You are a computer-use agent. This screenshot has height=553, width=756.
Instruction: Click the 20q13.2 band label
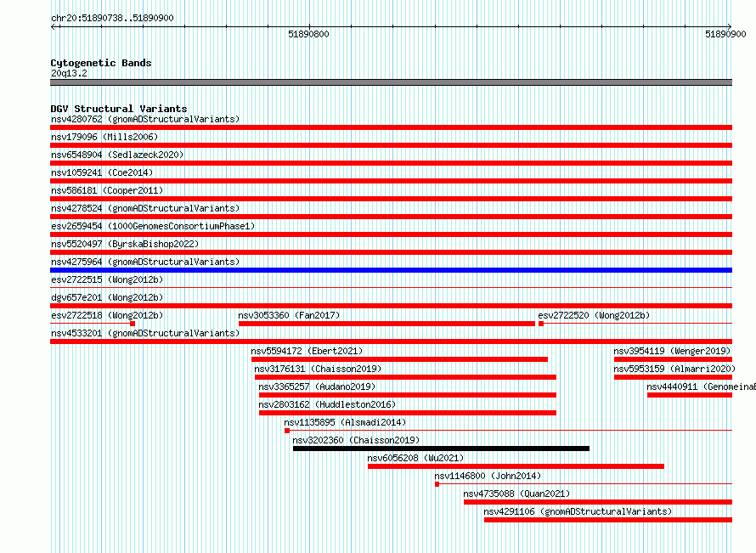69,73
